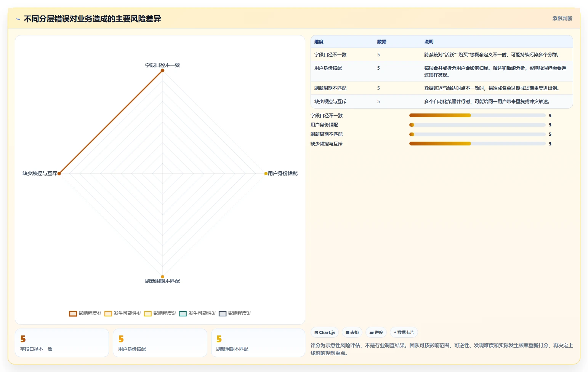Toggle the 影响程度5/ legend item
This screenshot has width=588, height=372.
(160, 313)
